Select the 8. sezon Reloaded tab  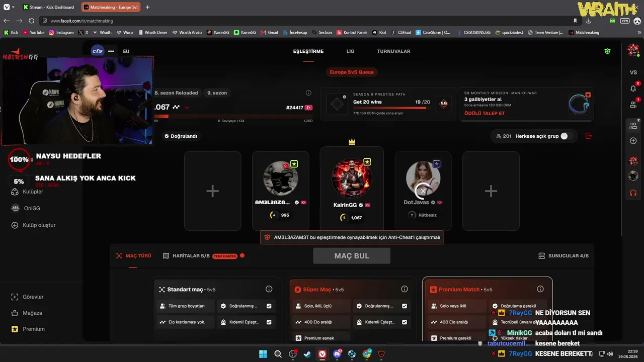coord(176,93)
